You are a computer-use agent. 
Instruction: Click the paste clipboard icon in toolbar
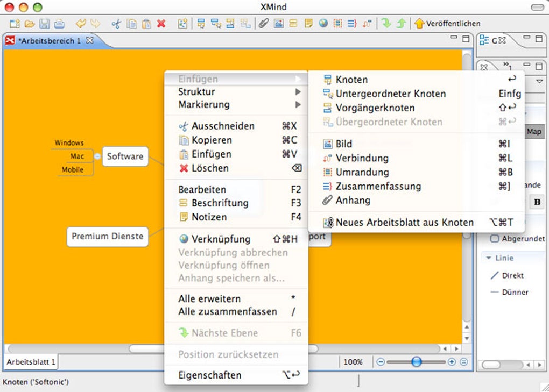[146, 24]
